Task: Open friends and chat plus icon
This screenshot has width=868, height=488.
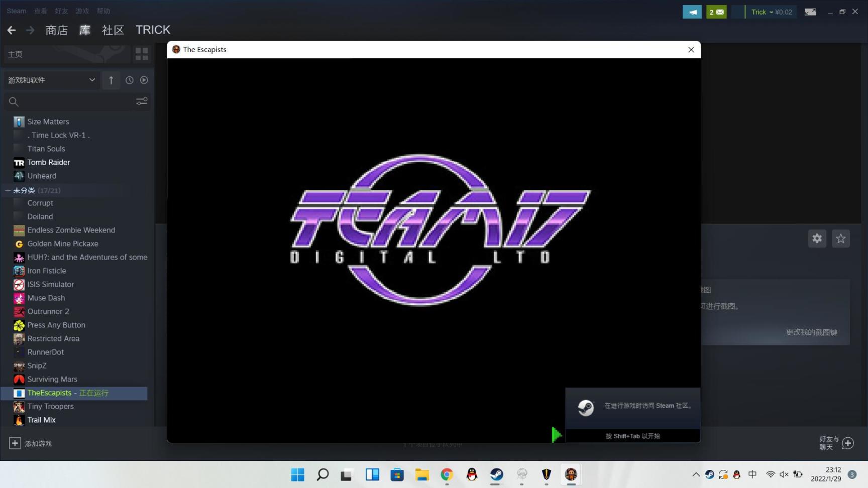Action: pyautogui.click(x=848, y=443)
